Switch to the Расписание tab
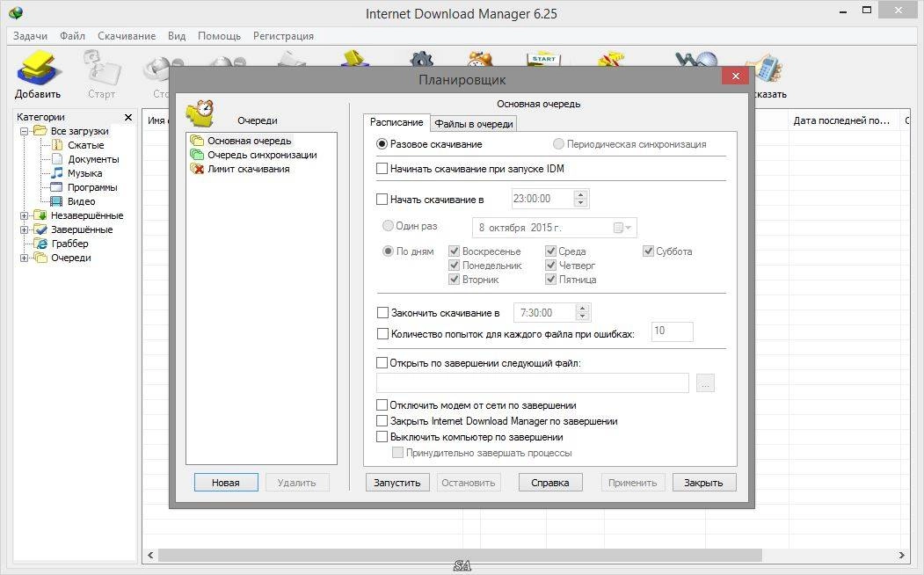 coord(397,122)
